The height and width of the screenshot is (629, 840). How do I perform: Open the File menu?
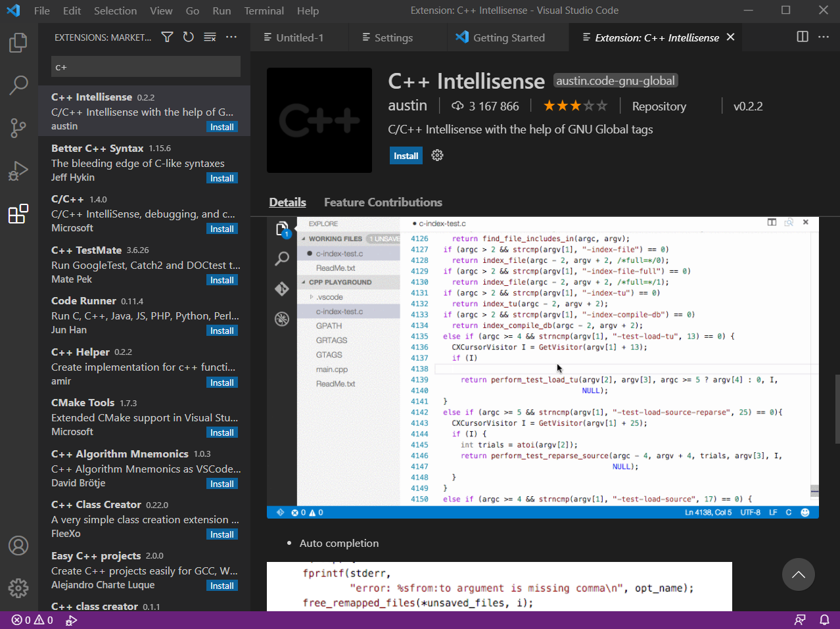[41, 11]
